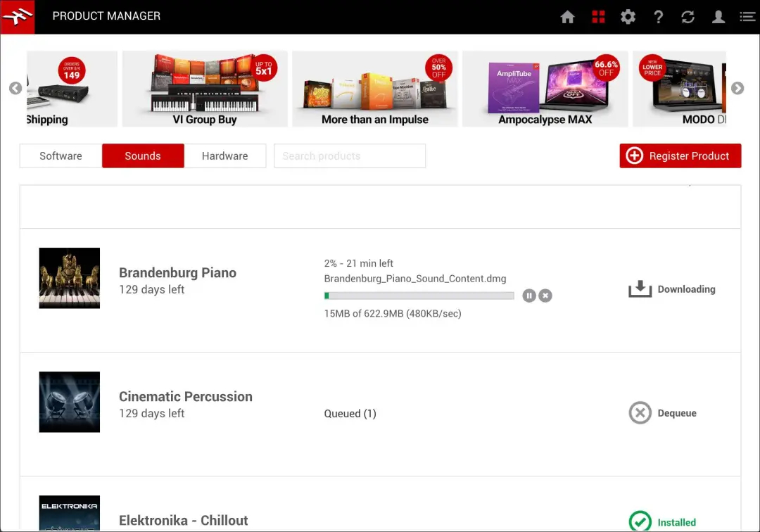Click the Brandenburg Piano product thumbnail
Image resolution: width=760 pixels, height=532 pixels.
coord(69,278)
